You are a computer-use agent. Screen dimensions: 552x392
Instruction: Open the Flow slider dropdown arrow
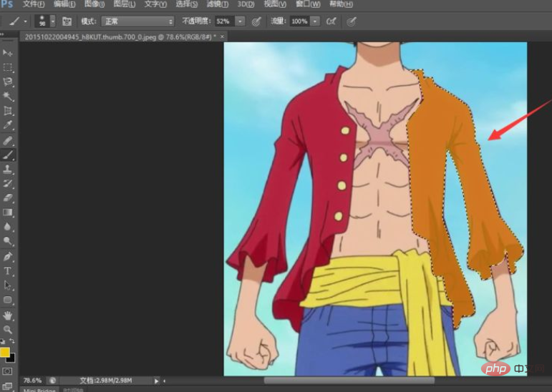point(315,21)
